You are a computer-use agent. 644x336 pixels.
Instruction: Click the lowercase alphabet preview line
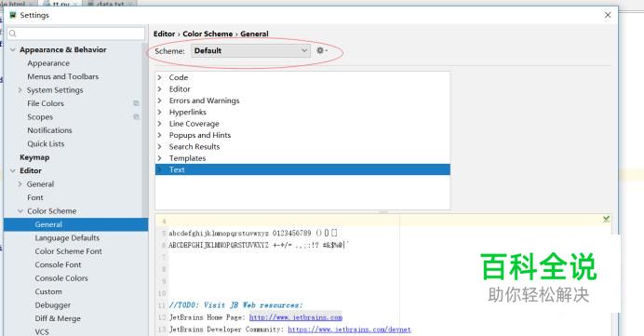coord(253,233)
